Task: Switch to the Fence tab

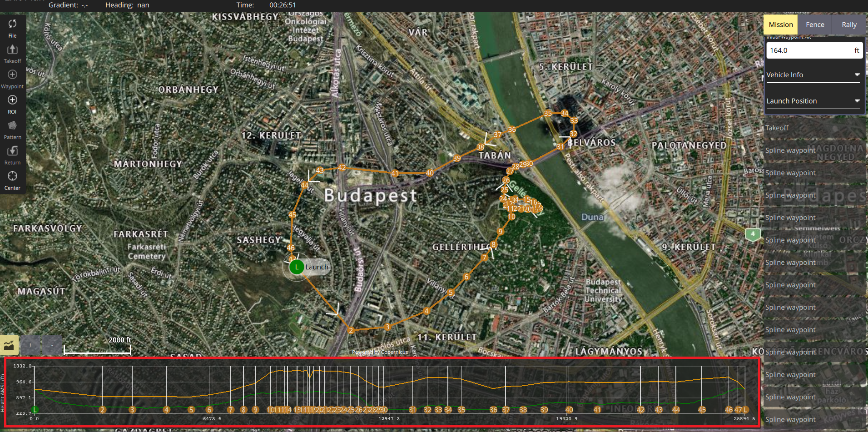Action: click(x=815, y=25)
